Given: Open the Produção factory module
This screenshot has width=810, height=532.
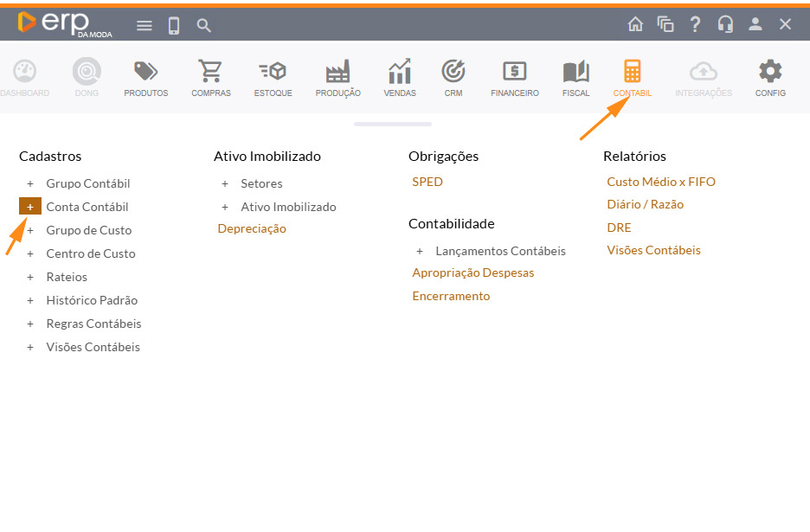Looking at the screenshot, I should pos(337,78).
